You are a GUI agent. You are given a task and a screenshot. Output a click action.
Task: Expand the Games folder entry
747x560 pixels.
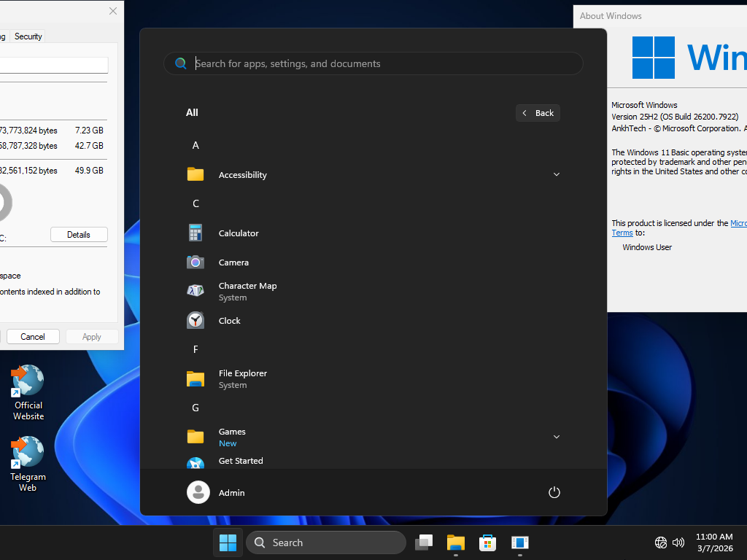point(557,436)
